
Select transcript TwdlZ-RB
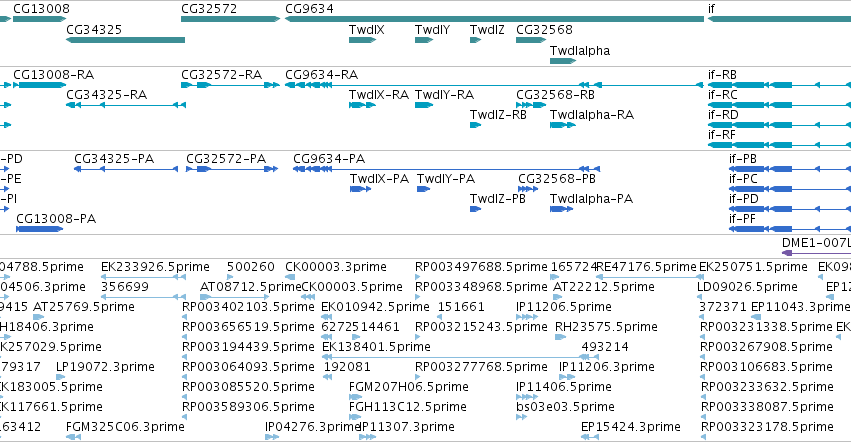(498, 115)
